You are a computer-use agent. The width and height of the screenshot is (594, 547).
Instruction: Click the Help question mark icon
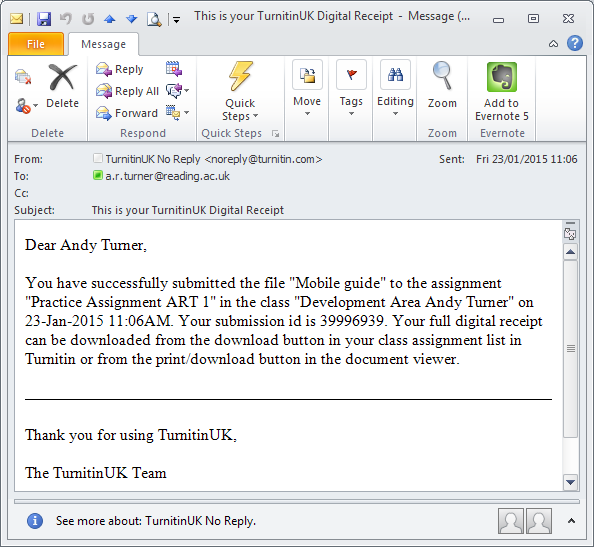tap(575, 43)
